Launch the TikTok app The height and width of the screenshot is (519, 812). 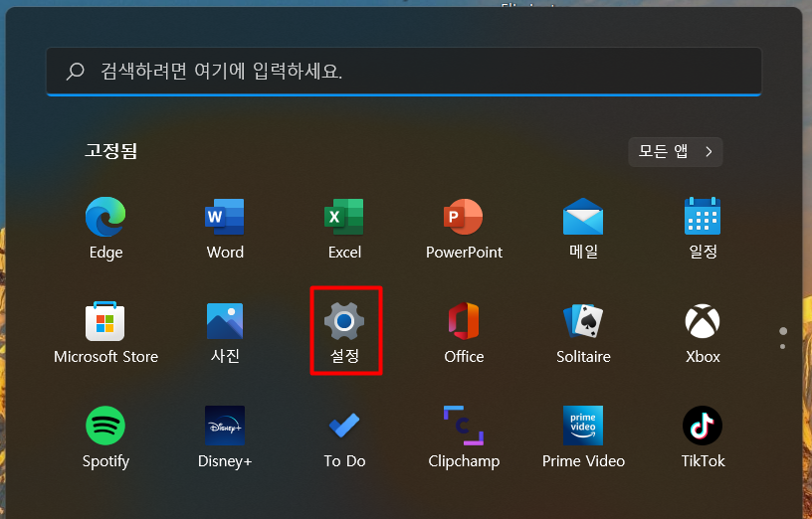click(703, 436)
